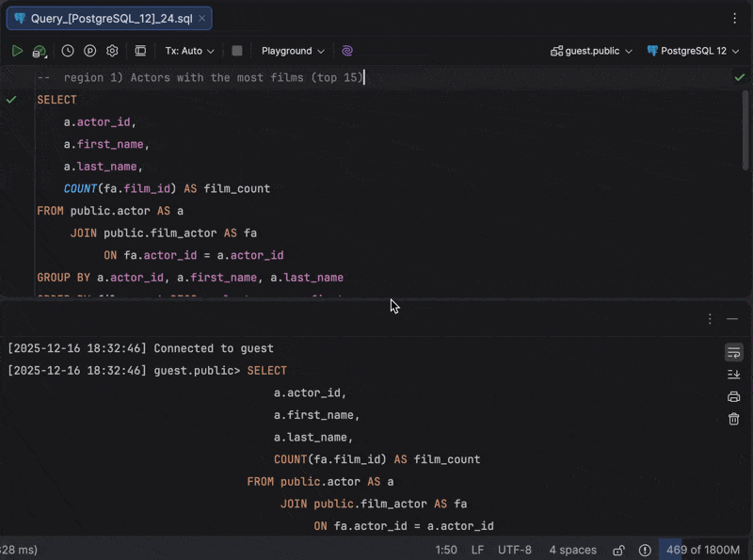
Task: Toggle scroll to end of output
Action: tap(734, 374)
